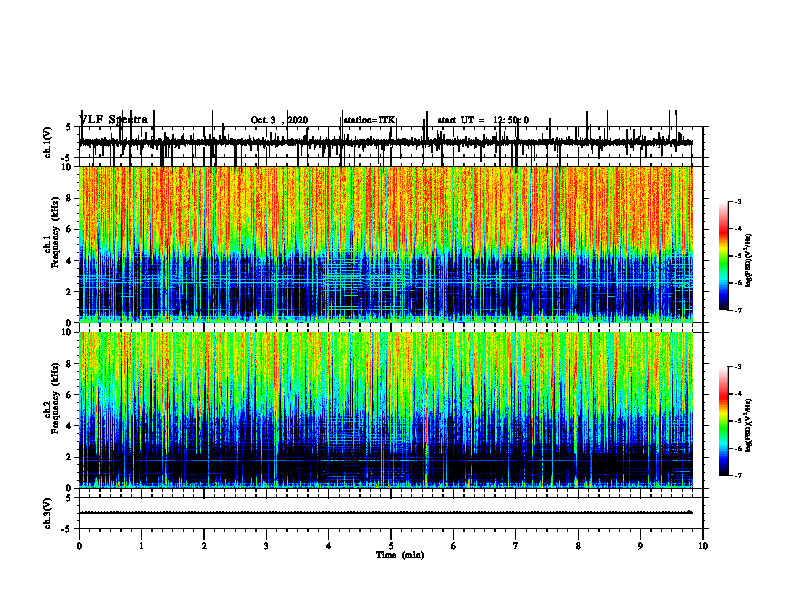This screenshot has width=792, height=612.
Task: Click the ch.1 "Frequency (kHz)" axis label
Action: pos(55,234)
